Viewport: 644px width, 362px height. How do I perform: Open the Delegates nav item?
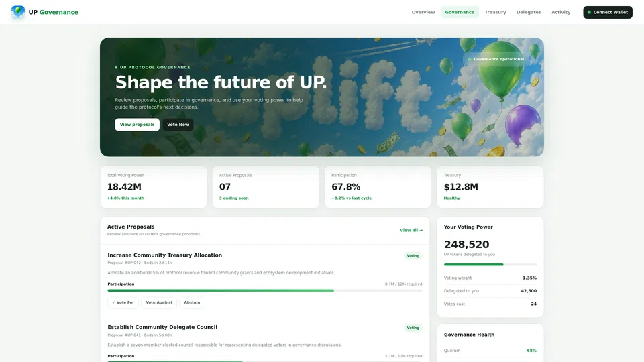[529, 12]
